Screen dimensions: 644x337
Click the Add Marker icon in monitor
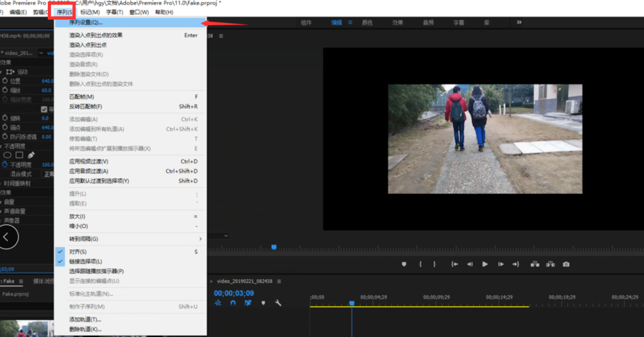click(x=403, y=265)
